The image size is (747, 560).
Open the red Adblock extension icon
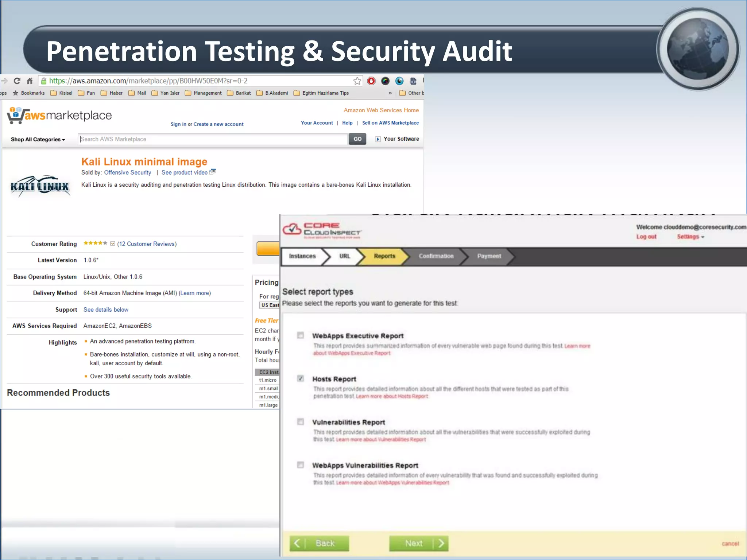pyautogui.click(x=371, y=81)
